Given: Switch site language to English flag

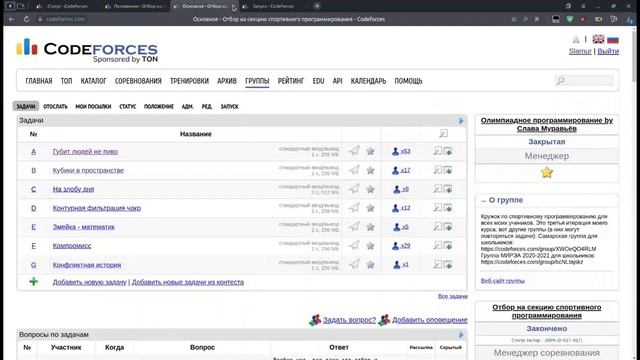Looking at the screenshot, I should (x=598, y=39).
